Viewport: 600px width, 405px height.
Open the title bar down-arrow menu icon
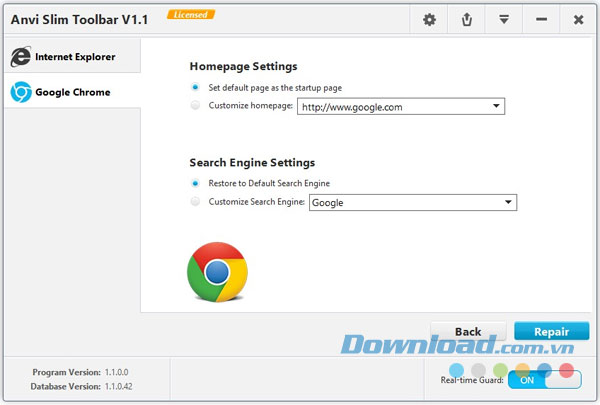pyautogui.click(x=504, y=19)
